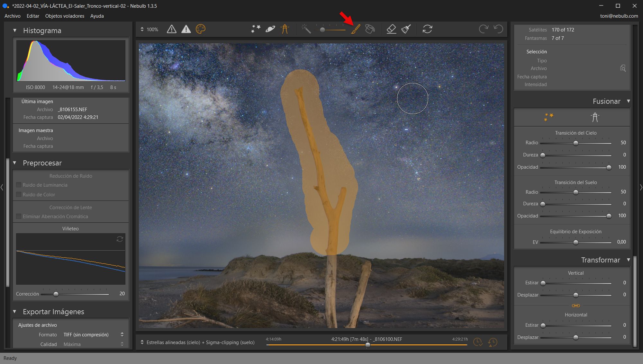Collapse the left side panel arrow
This screenshot has width=643, height=364.
coord(2,187)
